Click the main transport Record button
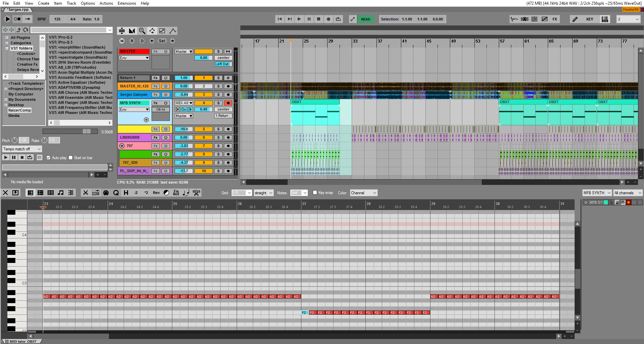Screen dimensions: 644x344 (329, 19)
